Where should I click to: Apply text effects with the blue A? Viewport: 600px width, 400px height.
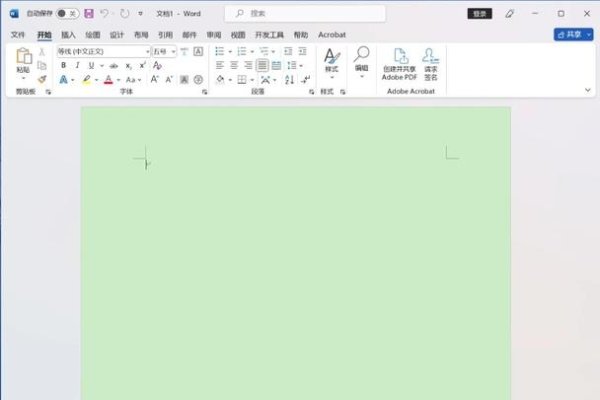tap(64, 80)
